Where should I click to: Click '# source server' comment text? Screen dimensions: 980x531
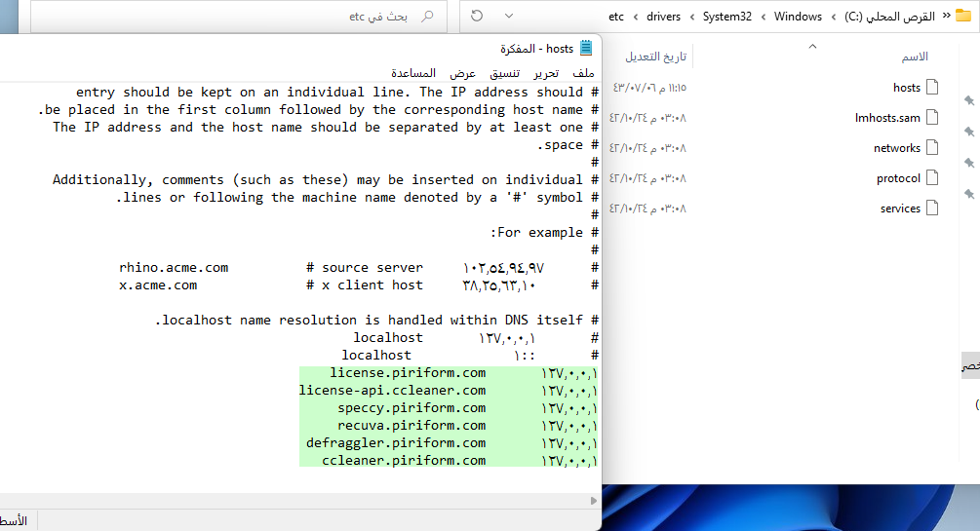point(365,268)
